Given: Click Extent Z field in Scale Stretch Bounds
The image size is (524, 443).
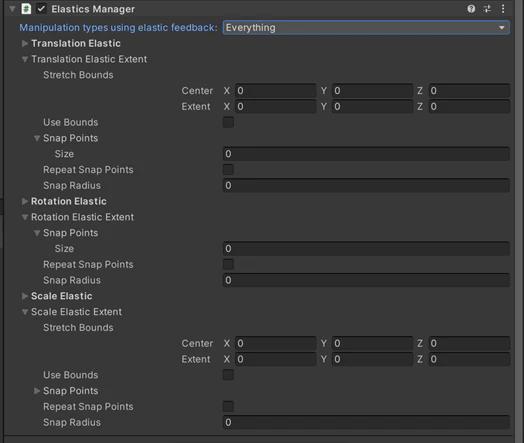Looking at the screenshot, I should (469, 359).
